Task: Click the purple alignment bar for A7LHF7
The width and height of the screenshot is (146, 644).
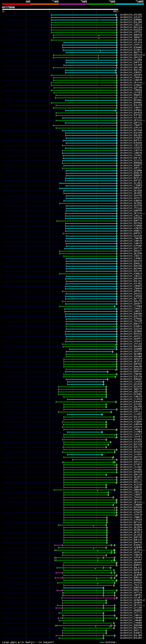Action: tap(89, 598)
